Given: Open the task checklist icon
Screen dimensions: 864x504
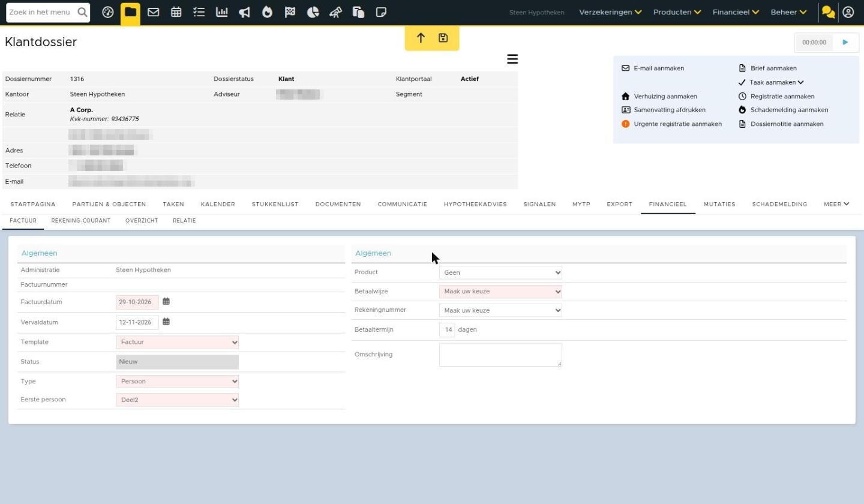Looking at the screenshot, I should [199, 12].
